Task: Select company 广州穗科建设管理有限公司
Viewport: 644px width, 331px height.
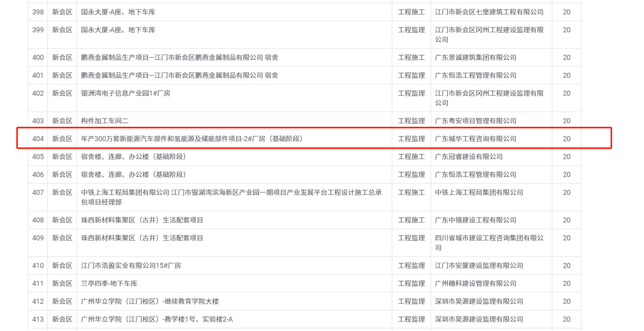Action: click(475, 284)
